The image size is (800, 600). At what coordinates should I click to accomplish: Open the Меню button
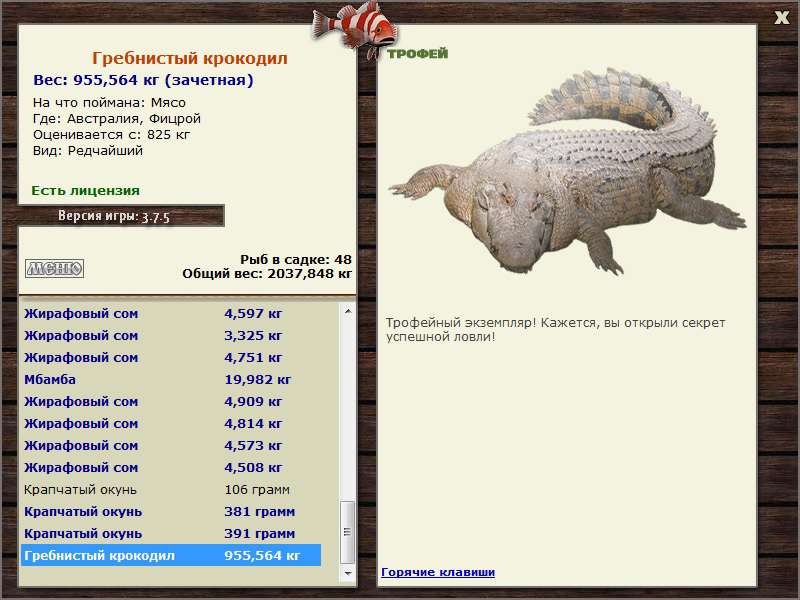click(55, 268)
